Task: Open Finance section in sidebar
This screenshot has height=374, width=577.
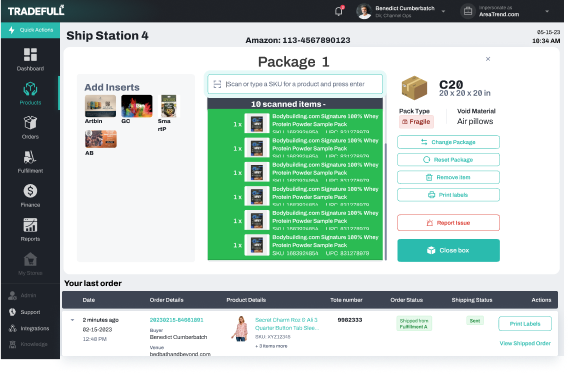Action: [x=30, y=196]
